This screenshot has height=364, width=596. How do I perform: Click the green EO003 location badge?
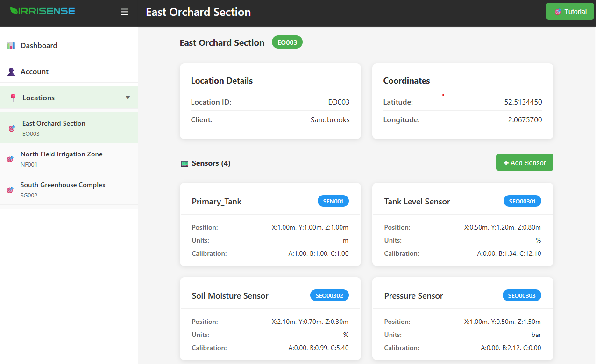click(x=287, y=42)
